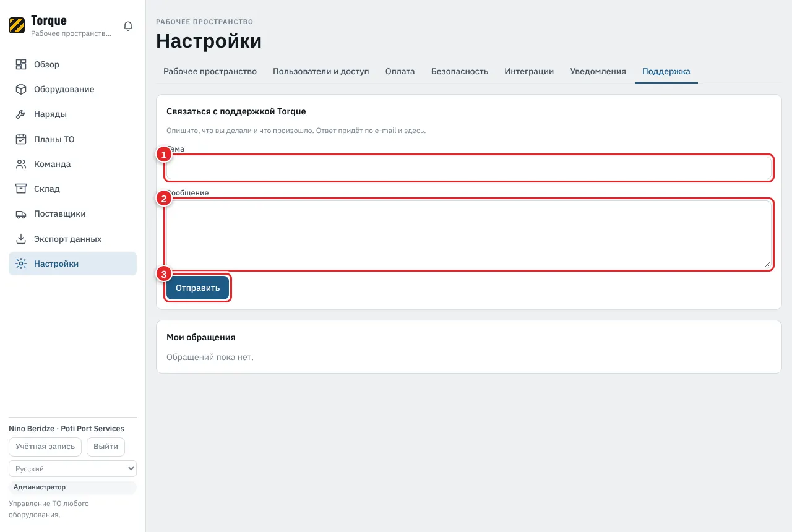Click the Экспорт данных download icon
Viewport: 792px width, 532px height.
click(x=21, y=239)
